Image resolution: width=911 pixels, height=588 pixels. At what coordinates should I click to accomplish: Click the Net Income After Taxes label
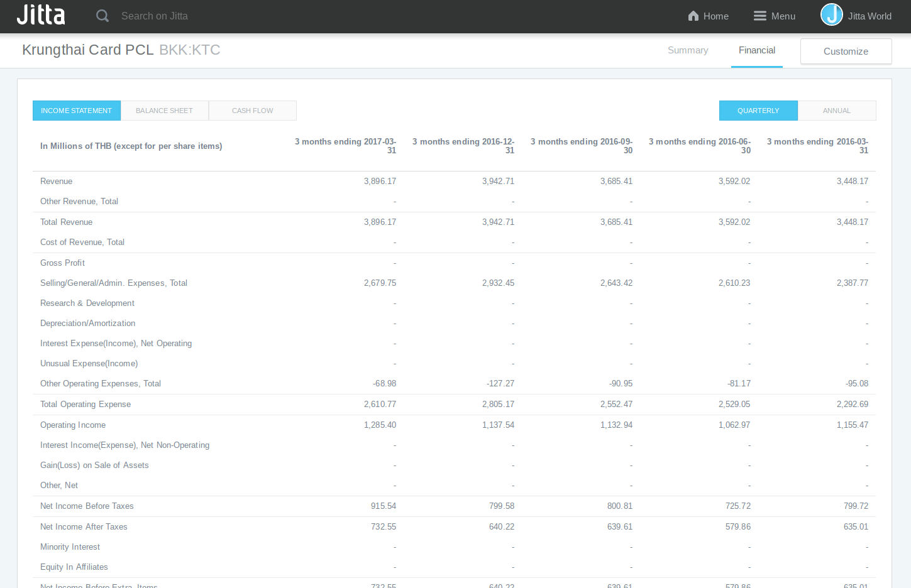coord(84,527)
